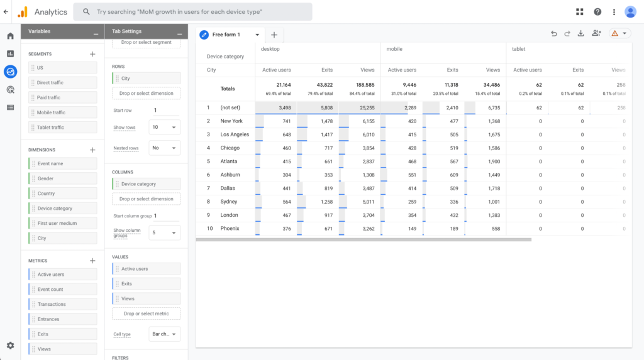
Task: Open the Show rows dropdown
Action: click(165, 127)
